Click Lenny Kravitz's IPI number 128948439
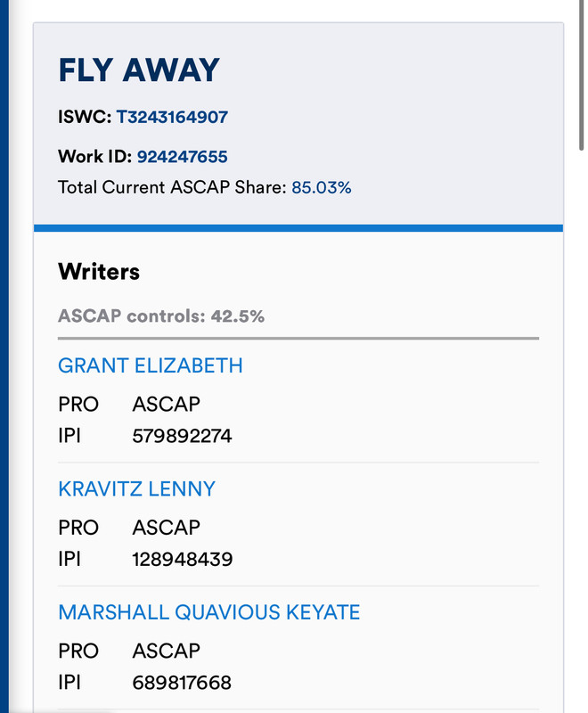This screenshot has width=588, height=713. point(183,560)
